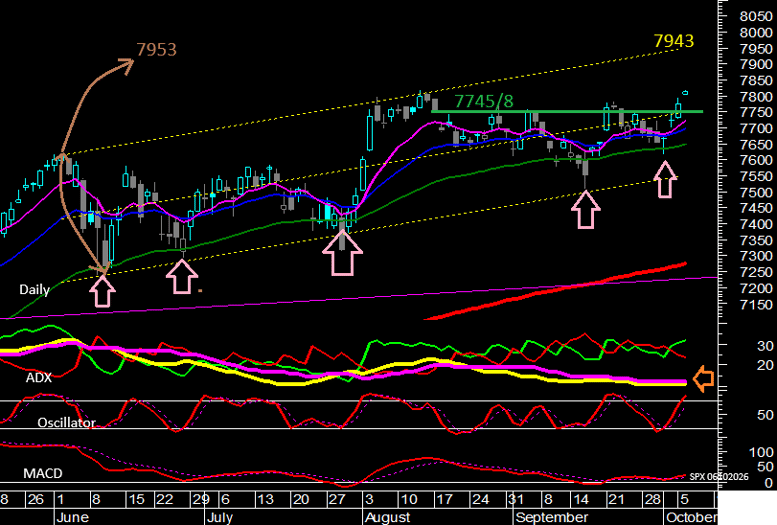Screen dimensions: 777x525
Task: Click the 8050 price axis label
Action: point(756,16)
